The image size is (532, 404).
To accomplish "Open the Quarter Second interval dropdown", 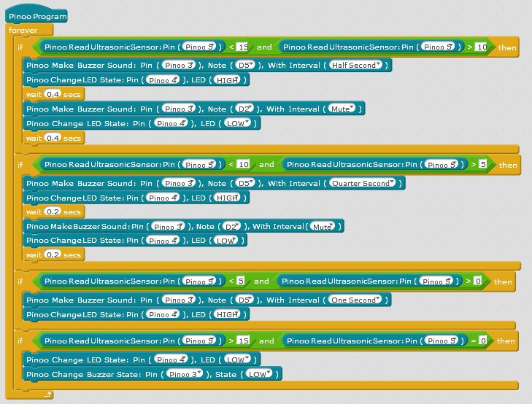I will pyautogui.click(x=363, y=183).
